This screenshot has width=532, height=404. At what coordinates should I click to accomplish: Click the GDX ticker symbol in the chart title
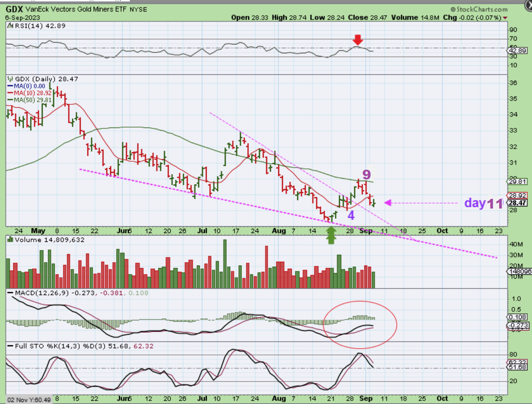tap(14, 9)
